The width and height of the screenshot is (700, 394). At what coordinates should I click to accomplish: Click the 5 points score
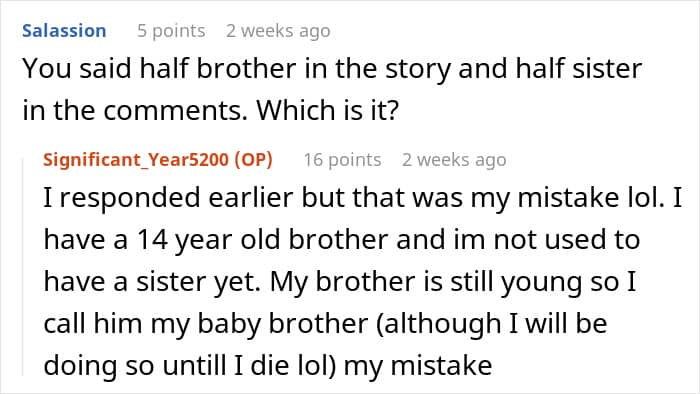tap(171, 31)
